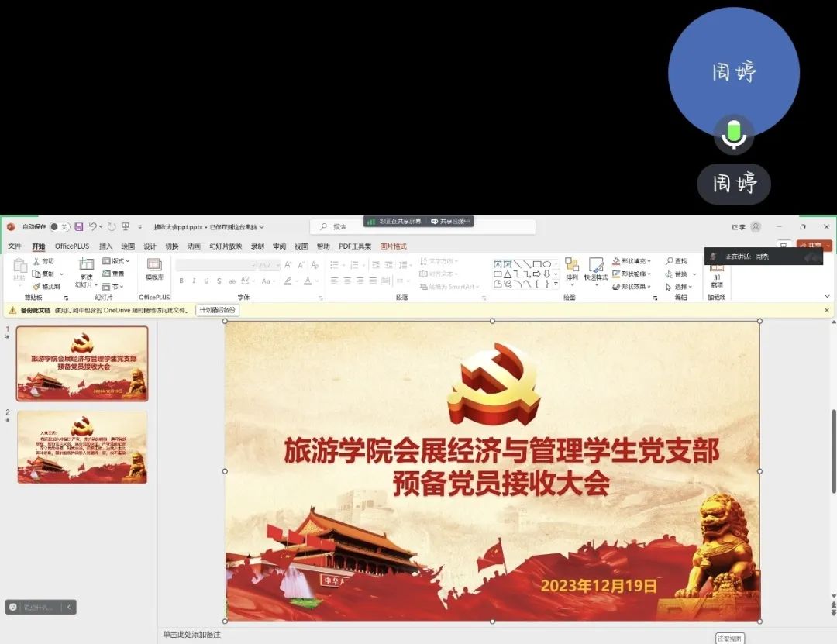Click the Find (查找) magnifier icon

pyautogui.click(x=670, y=261)
